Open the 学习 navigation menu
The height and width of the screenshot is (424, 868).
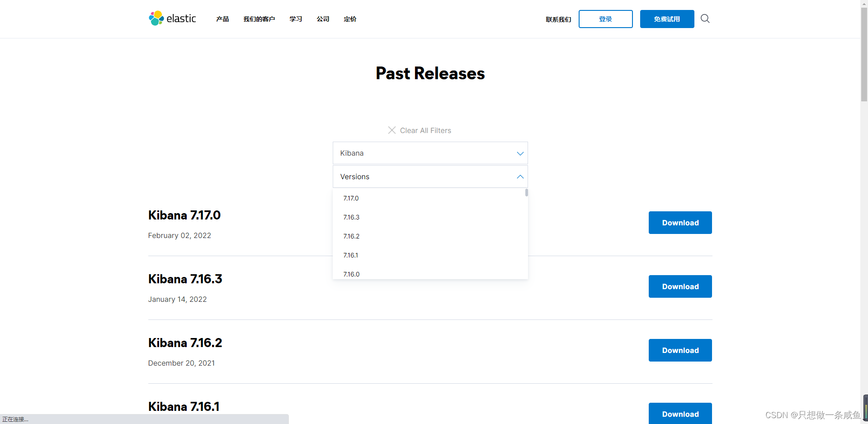point(296,19)
